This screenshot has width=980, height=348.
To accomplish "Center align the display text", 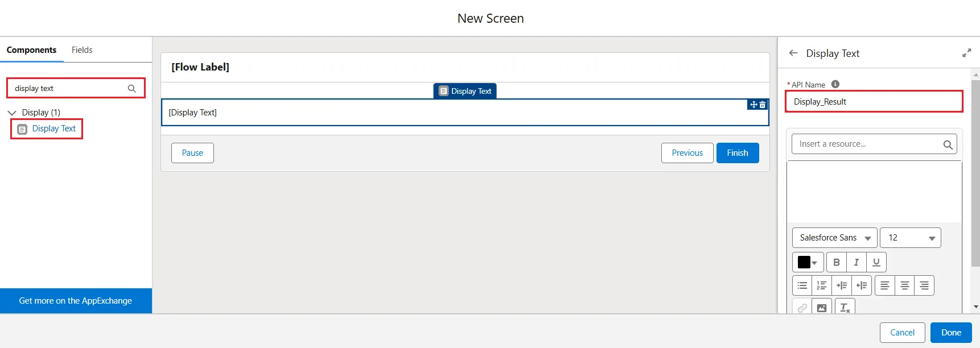I will point(904,285).
